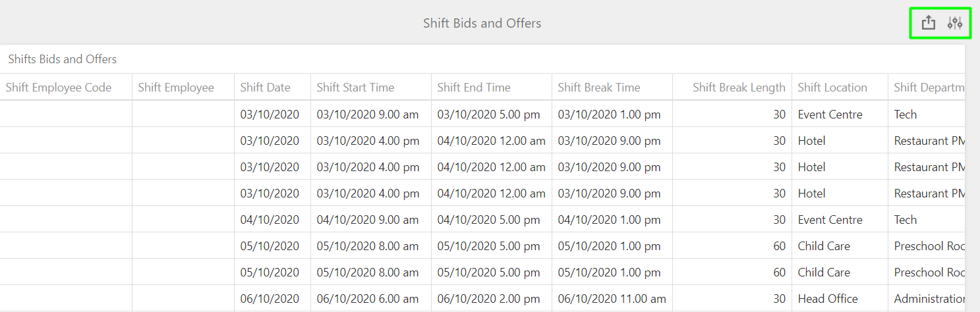Click the Shift Break Time column header
The width and height of the screenshot is (980, 312).
599,88
